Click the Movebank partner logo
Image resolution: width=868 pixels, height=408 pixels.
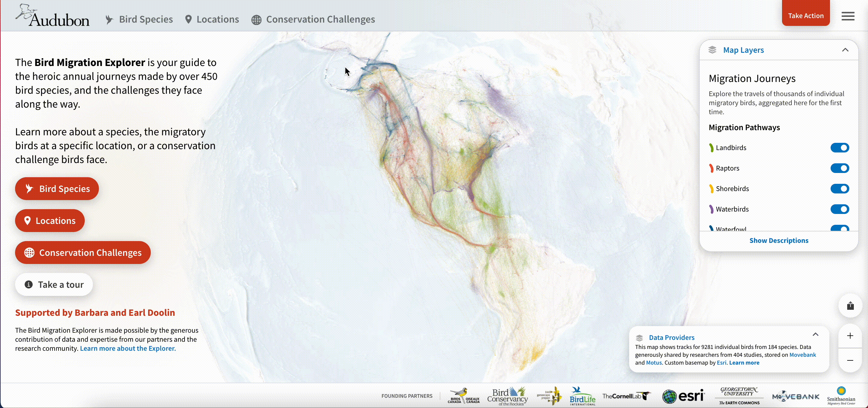(x=796, y=396)
